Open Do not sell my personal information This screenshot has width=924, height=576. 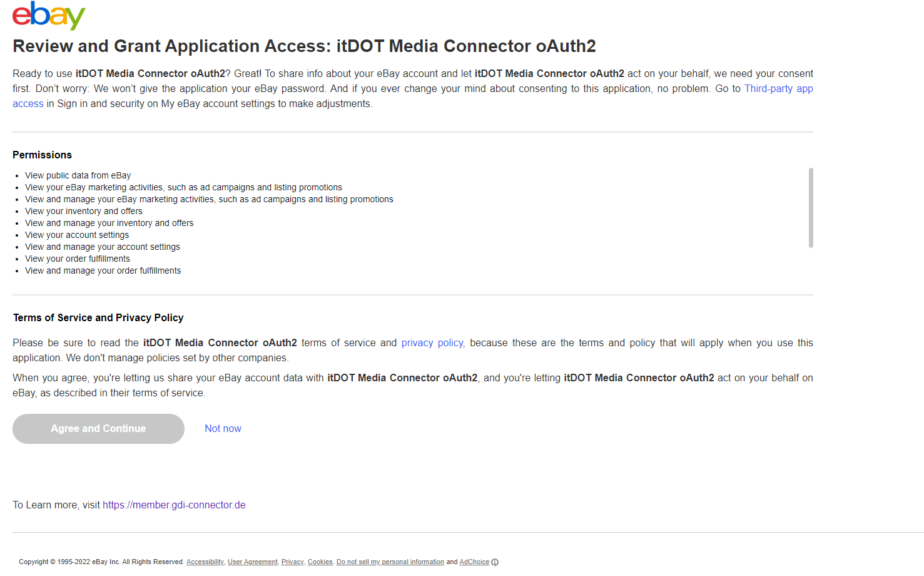[x=390, y=562]
